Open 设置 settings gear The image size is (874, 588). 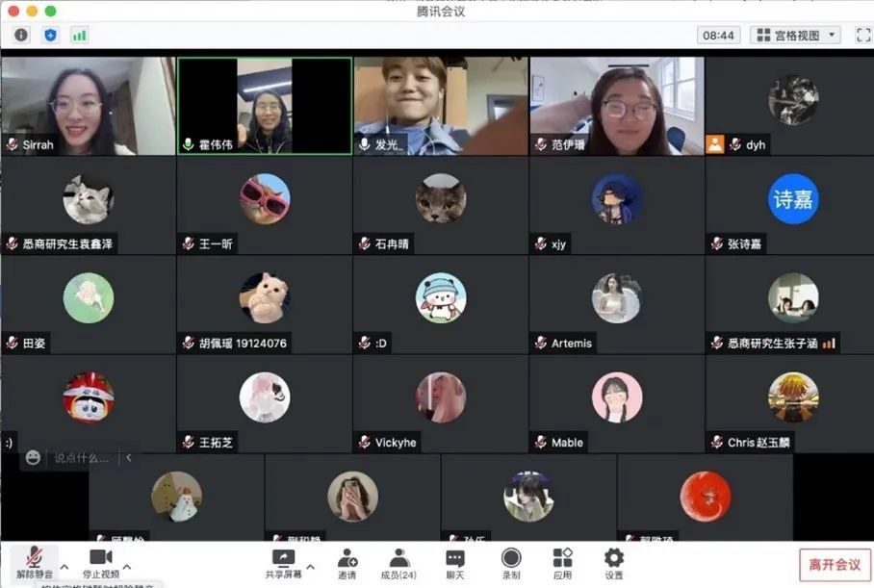(614, 562)
